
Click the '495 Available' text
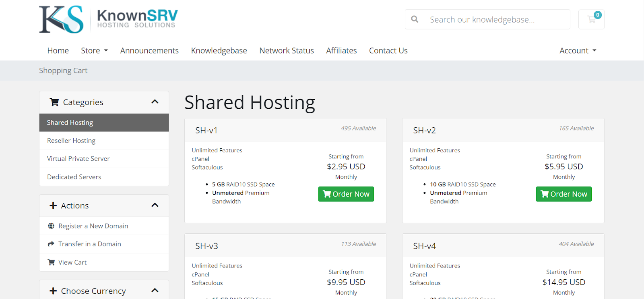359,128
